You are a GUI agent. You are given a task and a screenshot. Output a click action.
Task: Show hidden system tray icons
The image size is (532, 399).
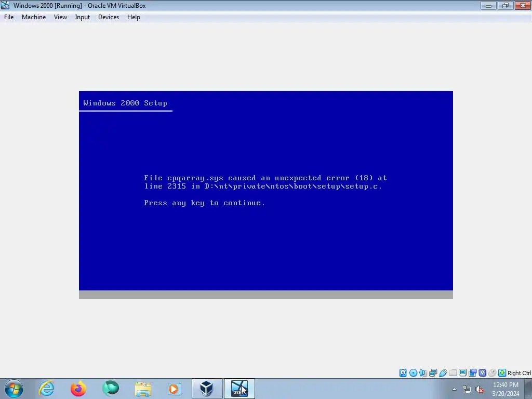click(x=454, y=389)
